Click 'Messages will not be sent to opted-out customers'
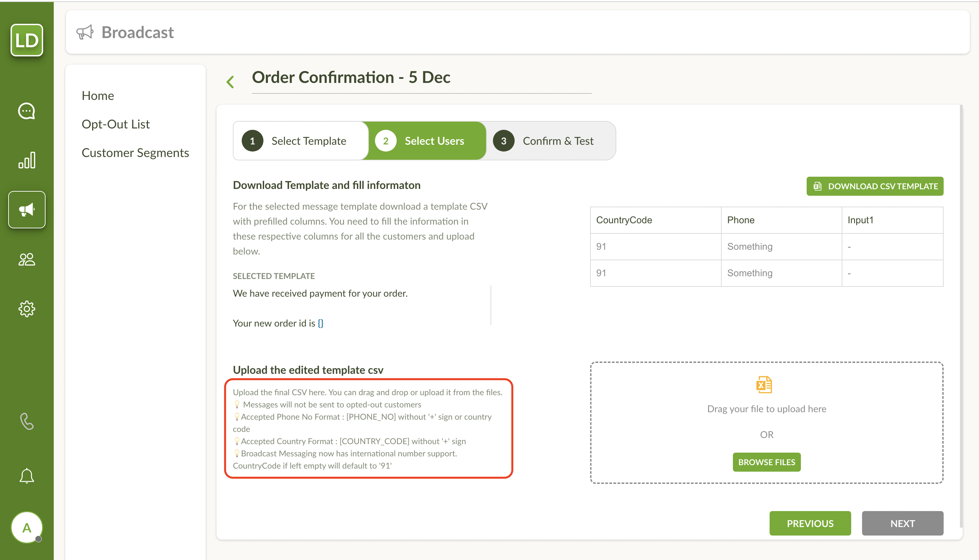 (332, 404)
